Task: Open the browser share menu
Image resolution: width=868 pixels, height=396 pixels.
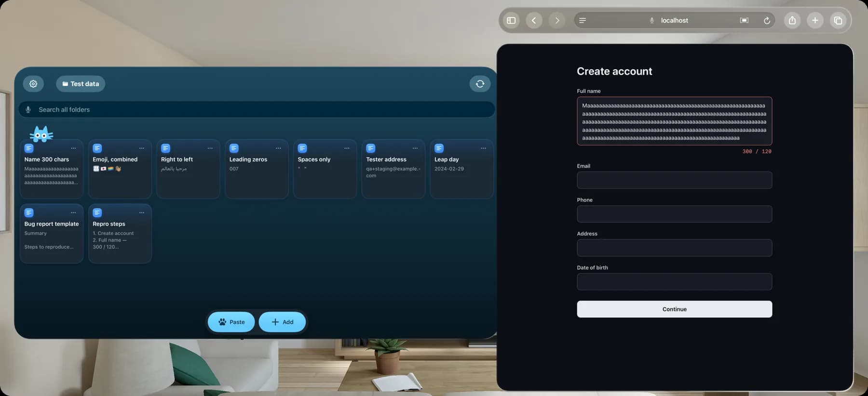Action: click(792, 20)
